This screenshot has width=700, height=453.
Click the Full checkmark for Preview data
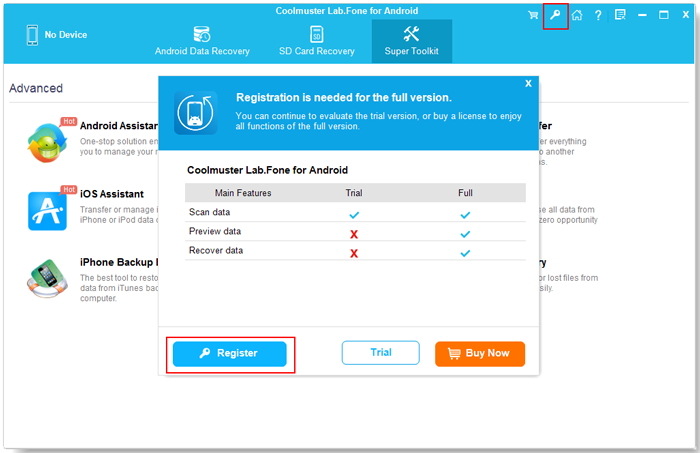[x=465, y=234]
